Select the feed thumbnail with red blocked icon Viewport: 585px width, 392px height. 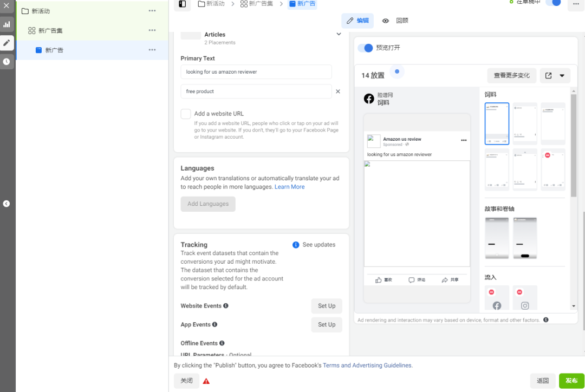(x=553, y=169)
